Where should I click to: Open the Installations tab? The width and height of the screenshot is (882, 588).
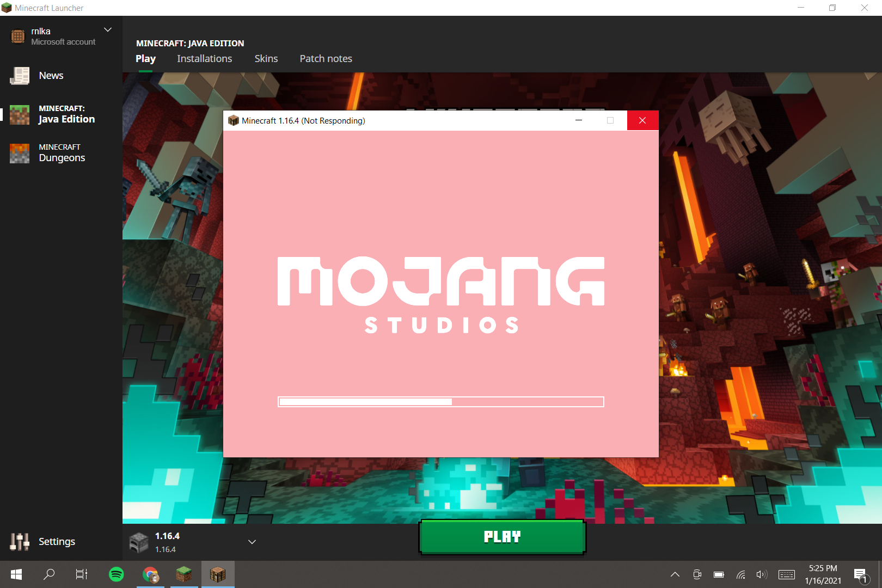coord(205,59)
